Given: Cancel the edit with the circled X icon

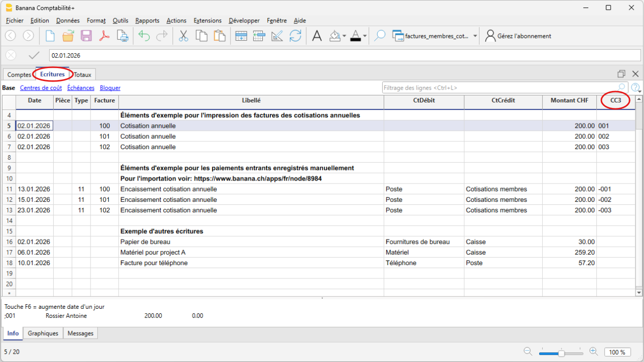Looking at the screenshot, I should [x=11, y=55].
